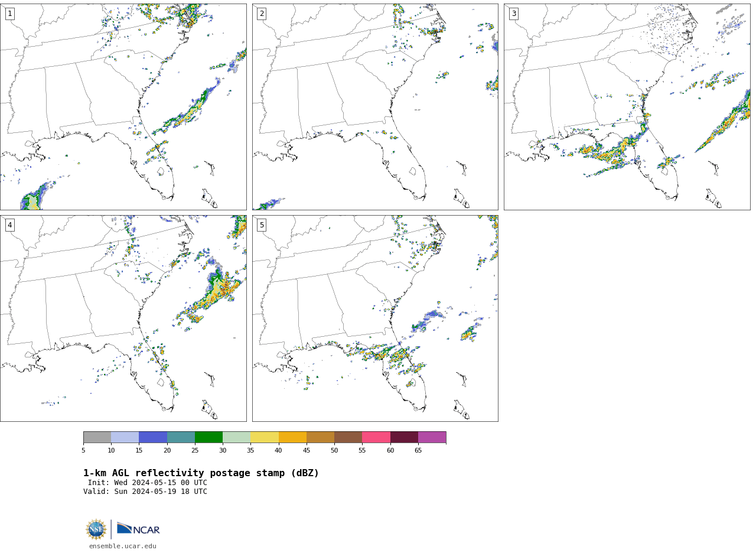Viewport: 756px width, 553px height.
Task: Select the brown 50-55 dBZ swatch
Action: [348, 437]
